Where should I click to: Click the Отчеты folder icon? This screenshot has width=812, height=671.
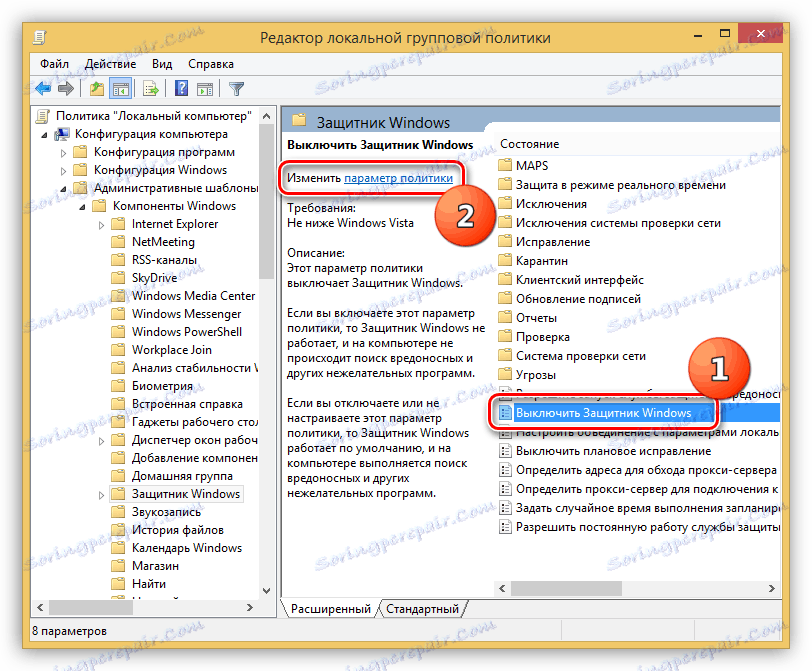(x=504, y=318)
